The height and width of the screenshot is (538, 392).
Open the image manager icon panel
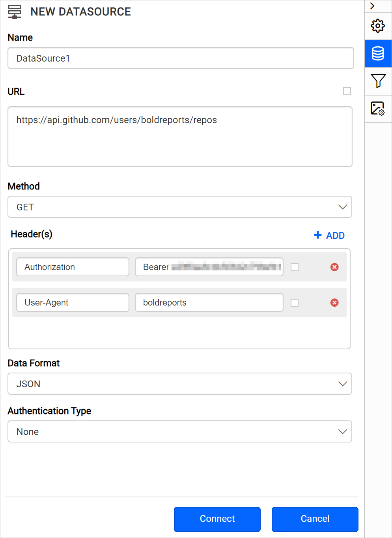(x=378, y=109)
